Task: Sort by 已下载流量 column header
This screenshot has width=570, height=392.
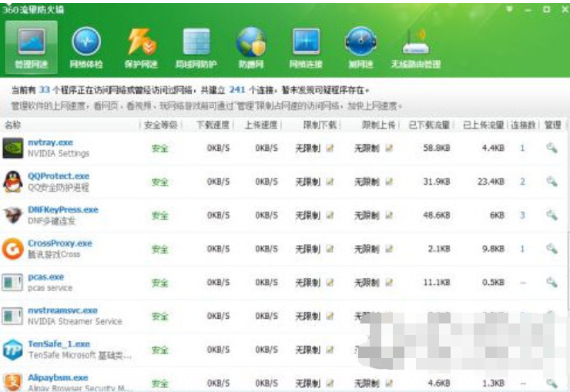Action: click(430, 125)
